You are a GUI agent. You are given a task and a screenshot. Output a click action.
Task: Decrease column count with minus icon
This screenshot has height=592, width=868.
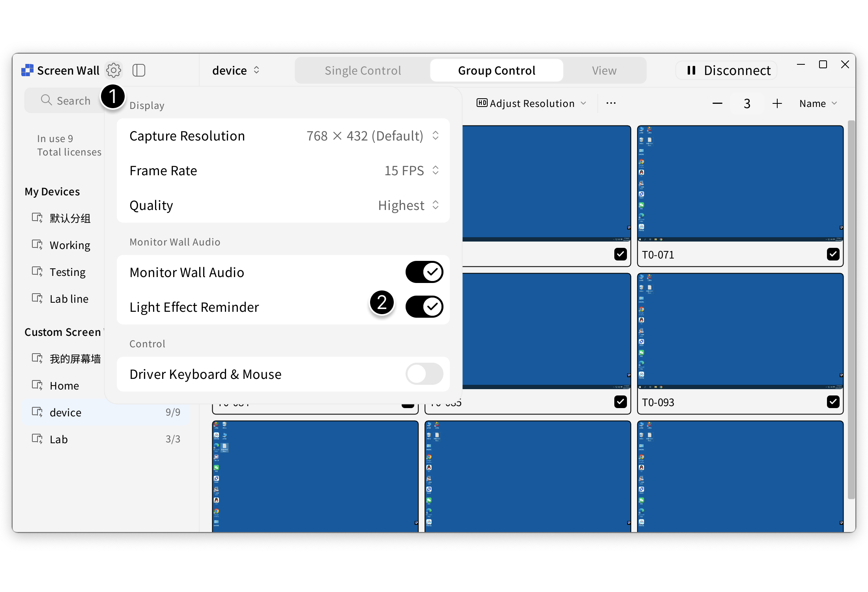pos(717,103)
